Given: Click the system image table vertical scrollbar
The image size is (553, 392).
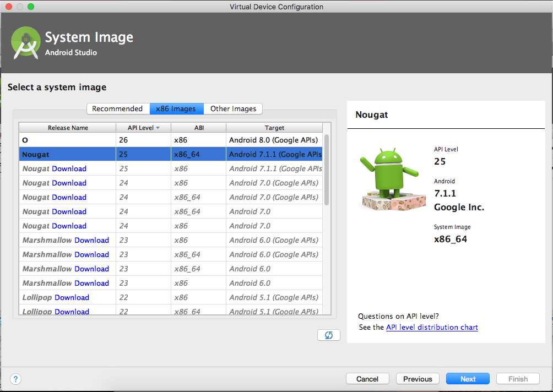Looking at the screenshot, I should 327,170.
